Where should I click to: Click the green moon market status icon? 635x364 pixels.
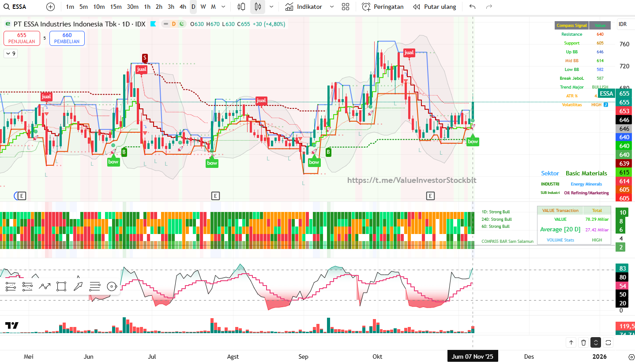click(x=181, y=24)
